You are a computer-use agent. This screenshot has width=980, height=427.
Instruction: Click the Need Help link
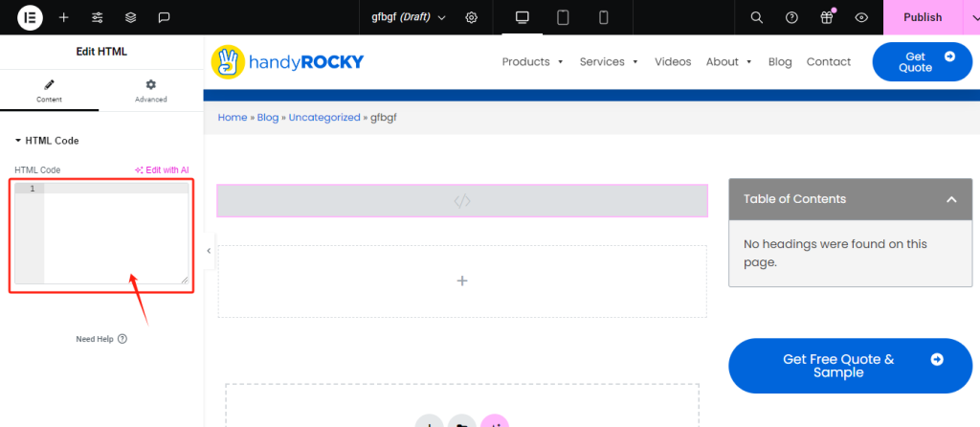(101, 339)
